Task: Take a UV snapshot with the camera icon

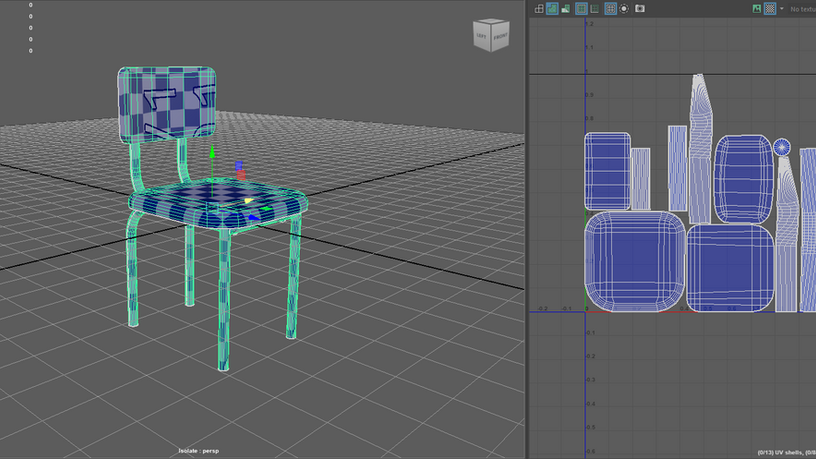Action: tap(640, 8)
